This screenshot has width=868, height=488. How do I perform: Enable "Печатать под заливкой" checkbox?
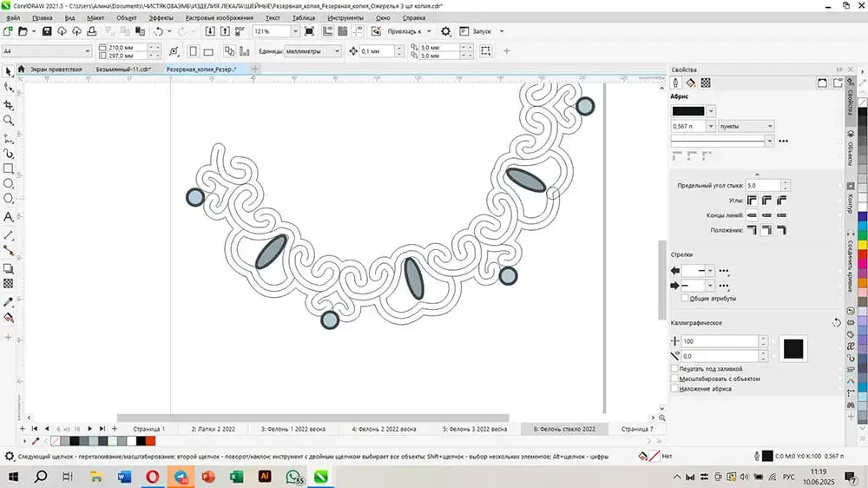coord(675,369)
